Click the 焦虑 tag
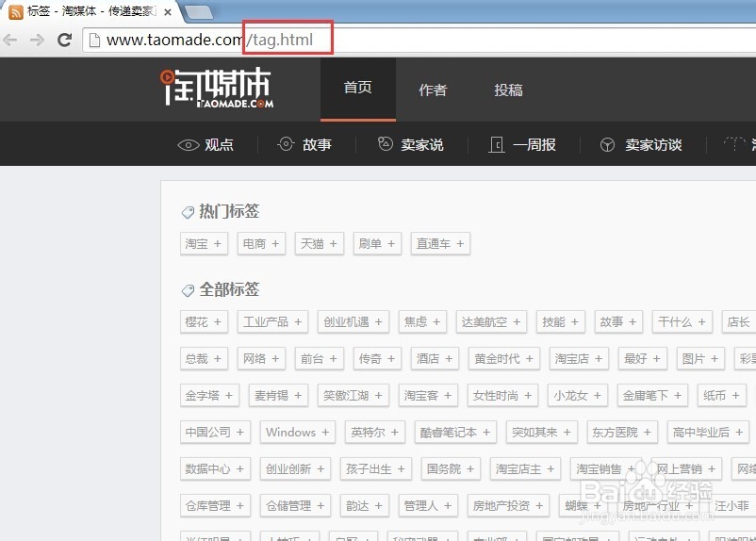 (422, 321)
